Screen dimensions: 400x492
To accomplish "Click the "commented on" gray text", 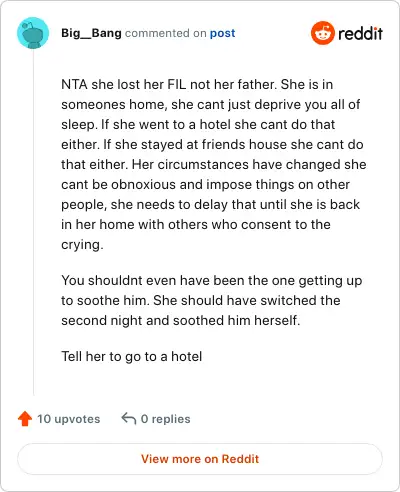I will tap(166, 33).
